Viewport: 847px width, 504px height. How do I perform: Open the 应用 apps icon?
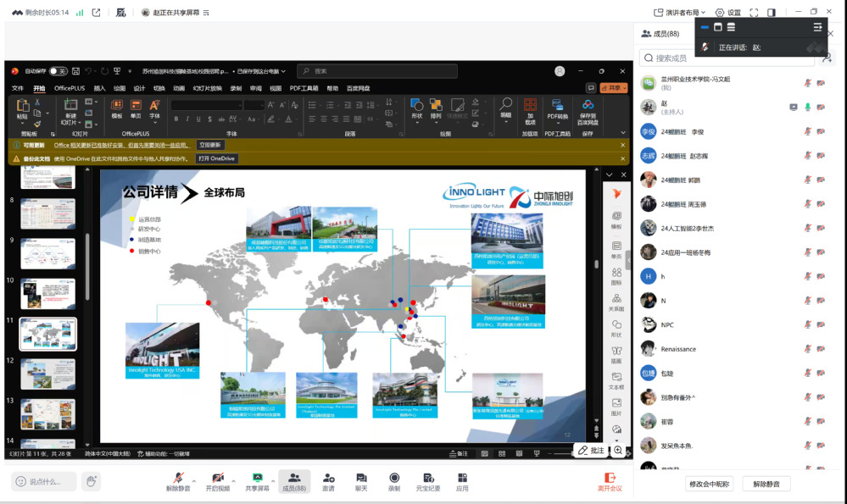point(462,478)
